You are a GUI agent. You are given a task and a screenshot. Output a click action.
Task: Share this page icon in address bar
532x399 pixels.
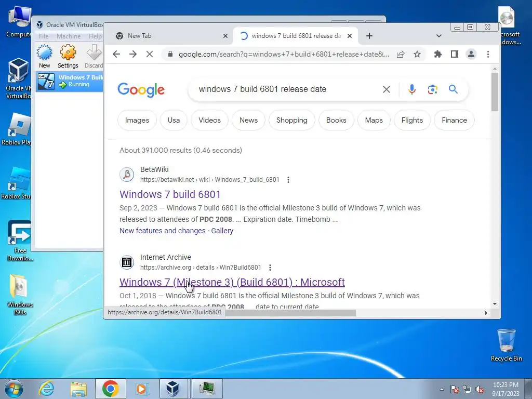[401, 54]
